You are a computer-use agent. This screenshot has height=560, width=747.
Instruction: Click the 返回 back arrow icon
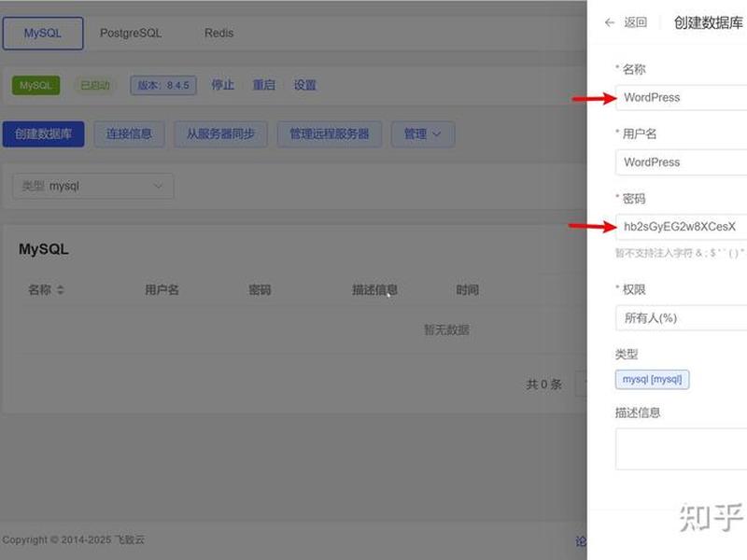[610, 22]
